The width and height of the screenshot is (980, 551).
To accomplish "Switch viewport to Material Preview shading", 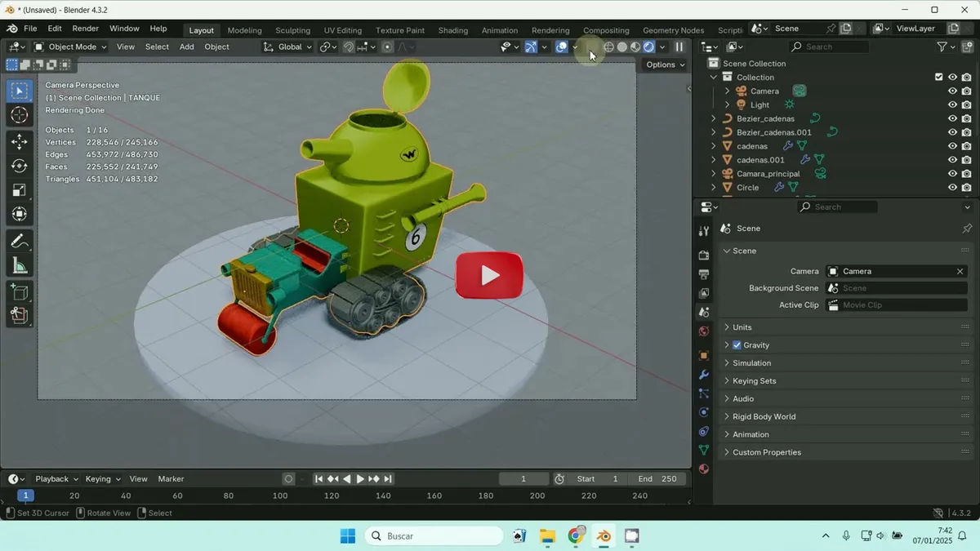I will tap(635, 47).
